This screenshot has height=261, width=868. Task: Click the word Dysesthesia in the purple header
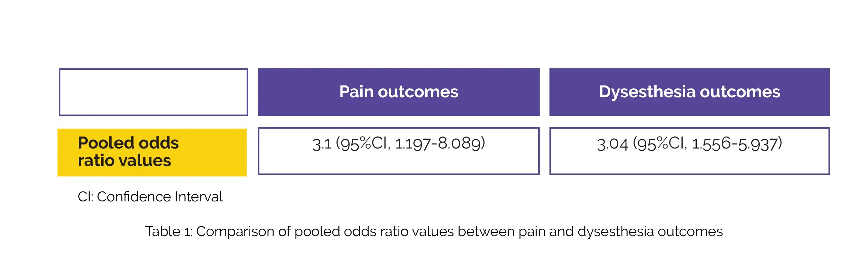click(647, 92)
